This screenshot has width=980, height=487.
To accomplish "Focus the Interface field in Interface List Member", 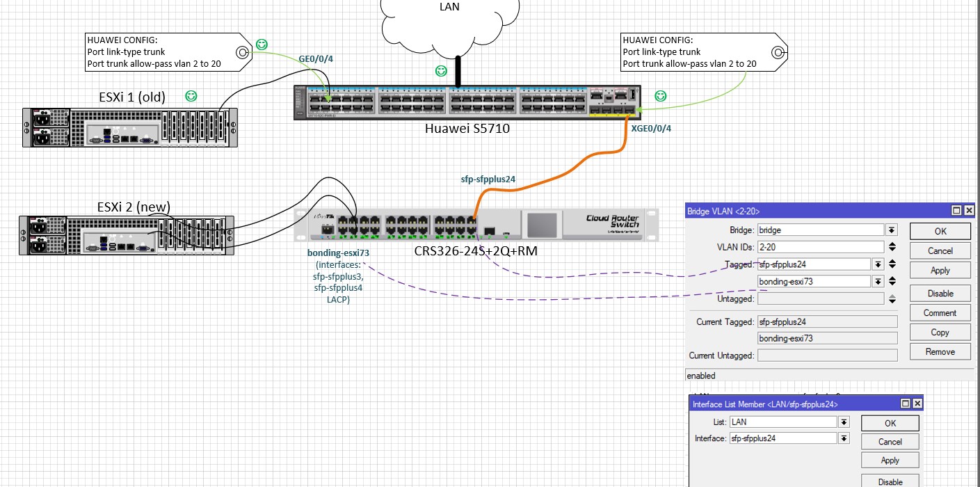I will click(783, 439).
